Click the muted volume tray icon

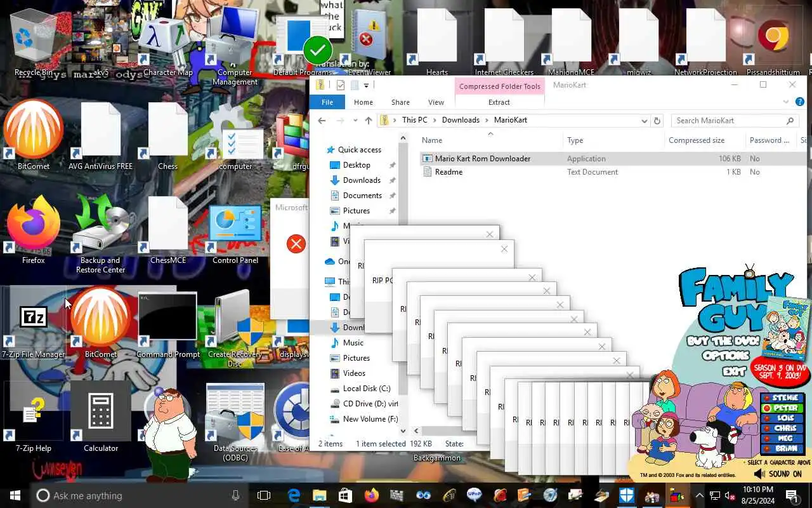[730, 495]
